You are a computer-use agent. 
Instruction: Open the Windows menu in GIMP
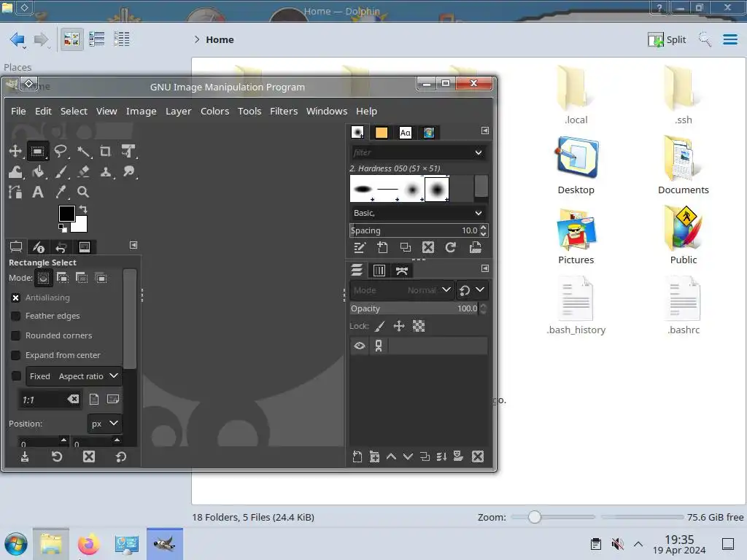327,111
